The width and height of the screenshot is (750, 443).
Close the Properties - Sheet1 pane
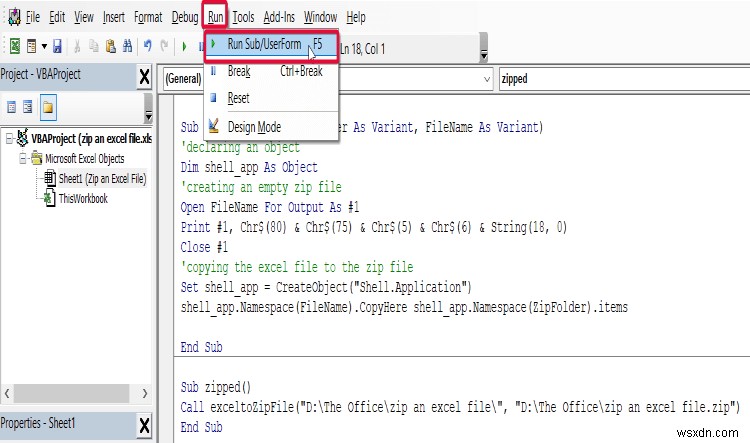(144, 425)
